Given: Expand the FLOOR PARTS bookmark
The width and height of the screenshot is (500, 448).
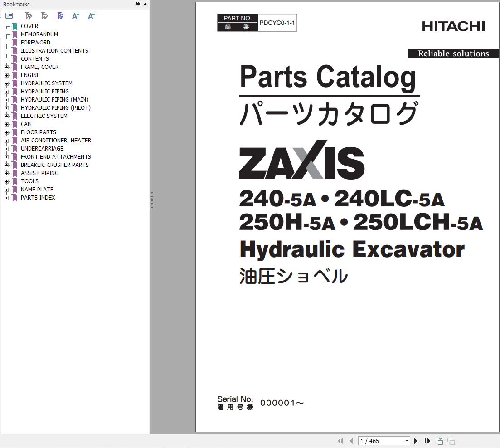Looking at the screenshot, I should [x=6, y=132].
